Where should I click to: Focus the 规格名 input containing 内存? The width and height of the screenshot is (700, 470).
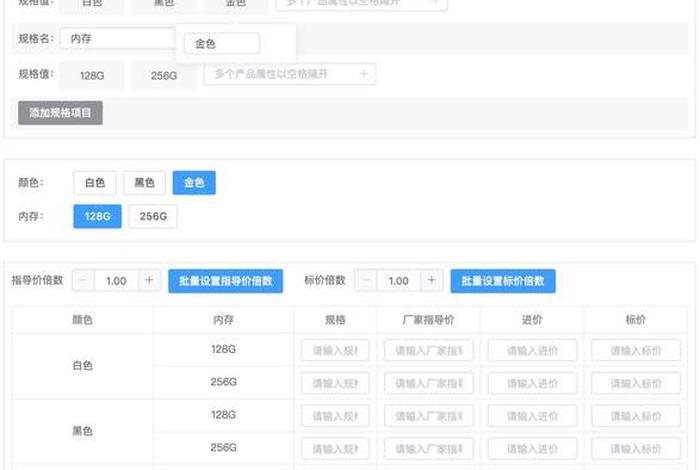pos(118,39)
